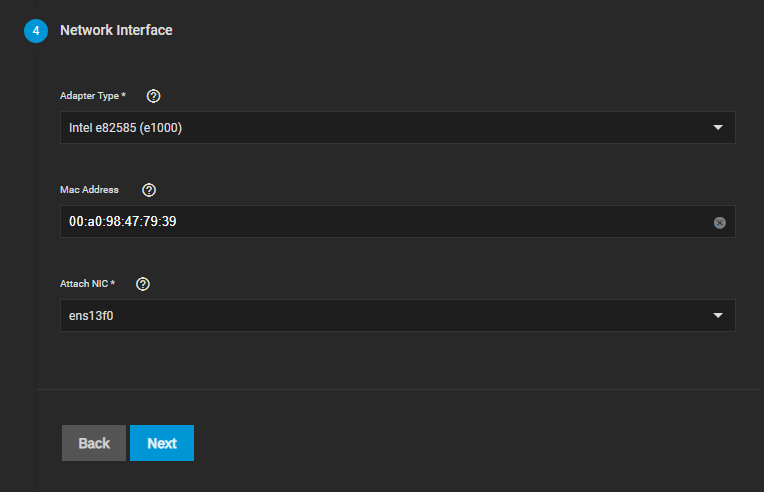The width and height of the screenshot is (764, 492).
Task: Go to the Next wizard step
Action: [x=162, y=443]
